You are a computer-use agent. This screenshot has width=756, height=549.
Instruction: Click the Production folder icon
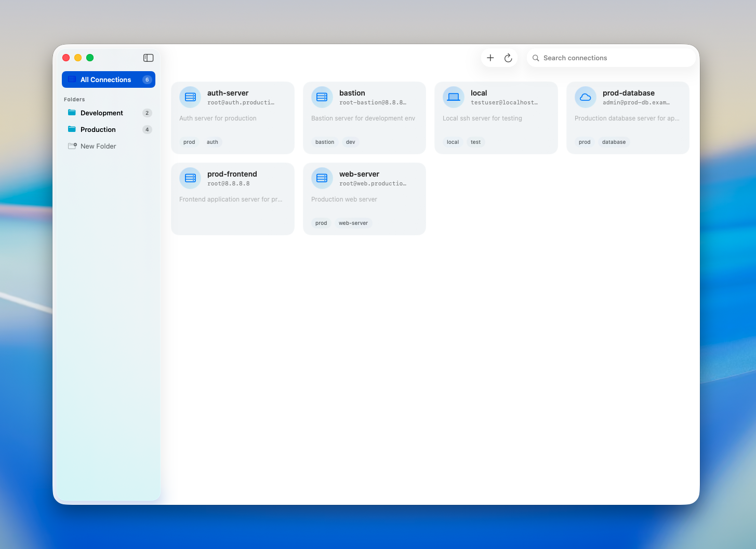pyautogui.click(x=72, y=129)
